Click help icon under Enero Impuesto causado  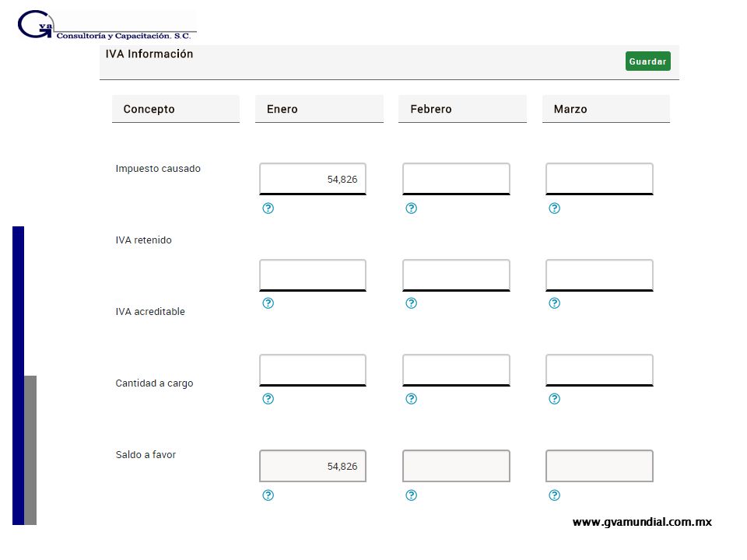tap(268, 208)
